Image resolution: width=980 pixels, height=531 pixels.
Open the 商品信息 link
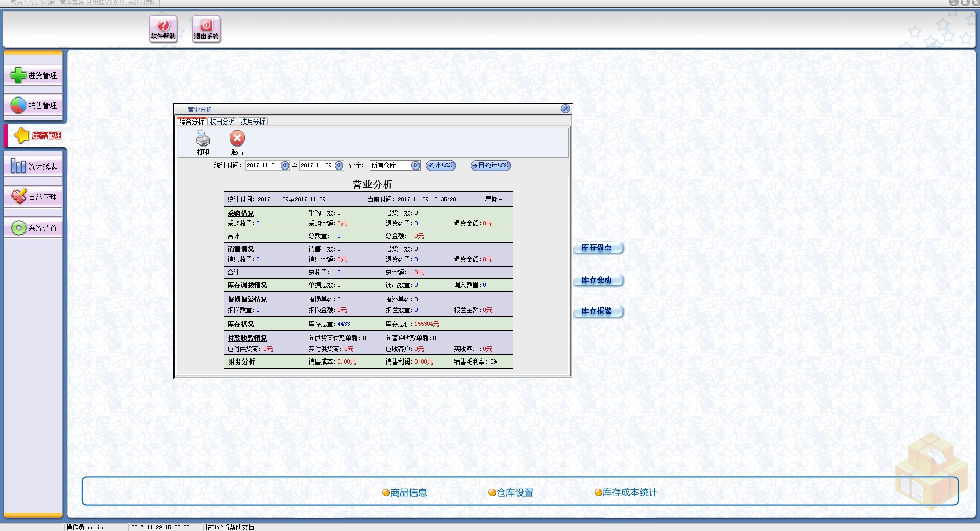coord(405,493)
